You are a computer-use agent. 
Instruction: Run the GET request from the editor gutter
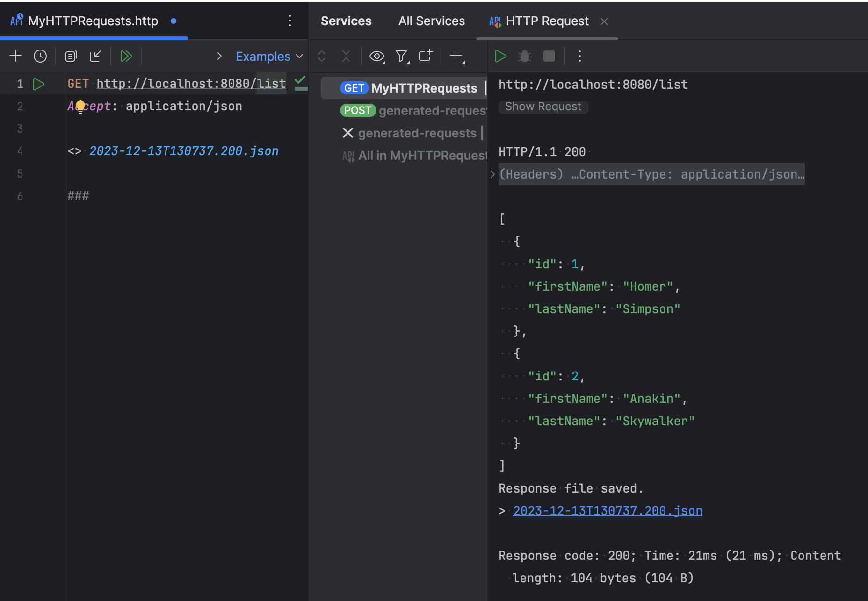(x=39, y=84)
